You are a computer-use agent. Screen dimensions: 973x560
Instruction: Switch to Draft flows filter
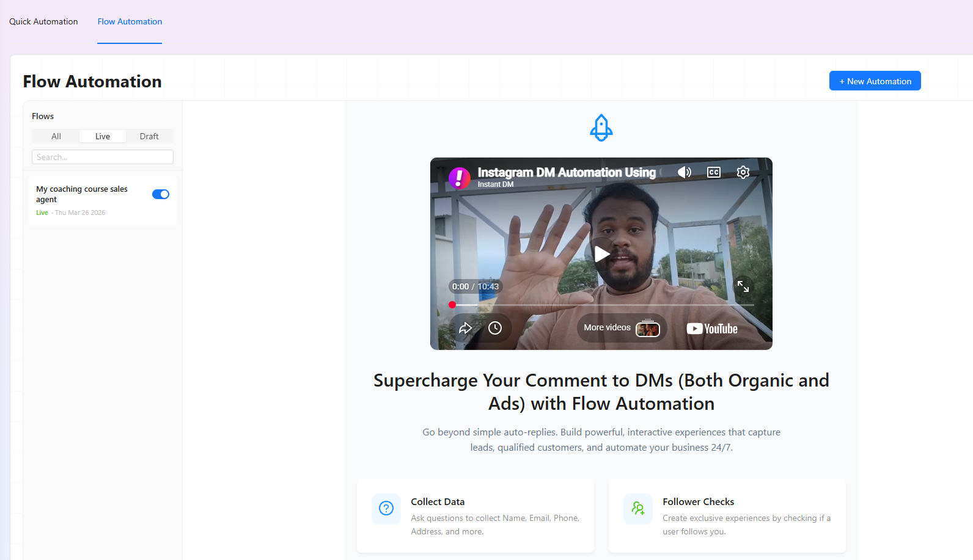coord(149,136)
